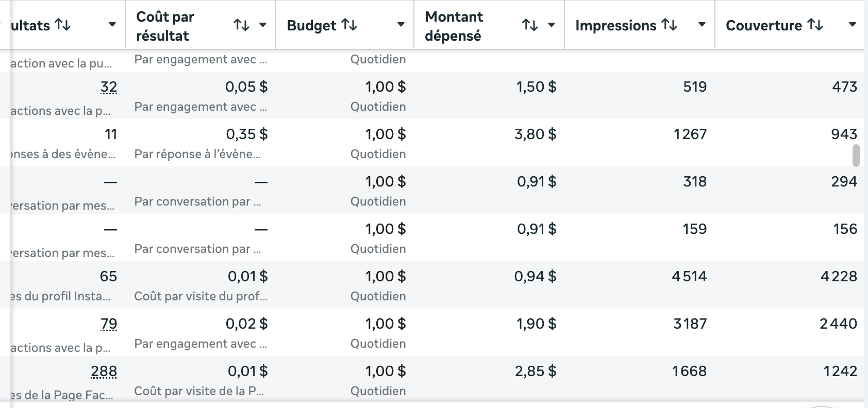Screen dimensions: 868x408
Task: Click the "Par réponse à l'évène..." label
Action: coord(197,154)
